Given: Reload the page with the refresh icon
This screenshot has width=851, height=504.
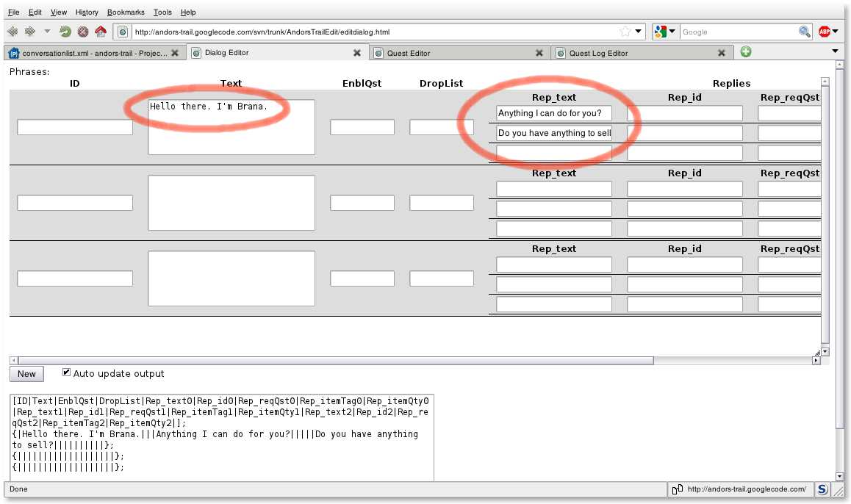Looking at the screenshot, I should (x=65, y=32).
